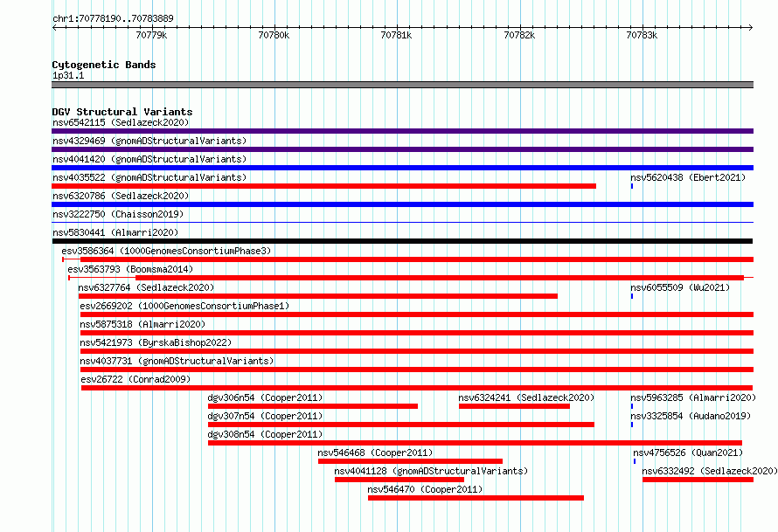Screen dimensions: 778x532
Task: Select the red bar under dgv308n54
Action: [475, 443]
